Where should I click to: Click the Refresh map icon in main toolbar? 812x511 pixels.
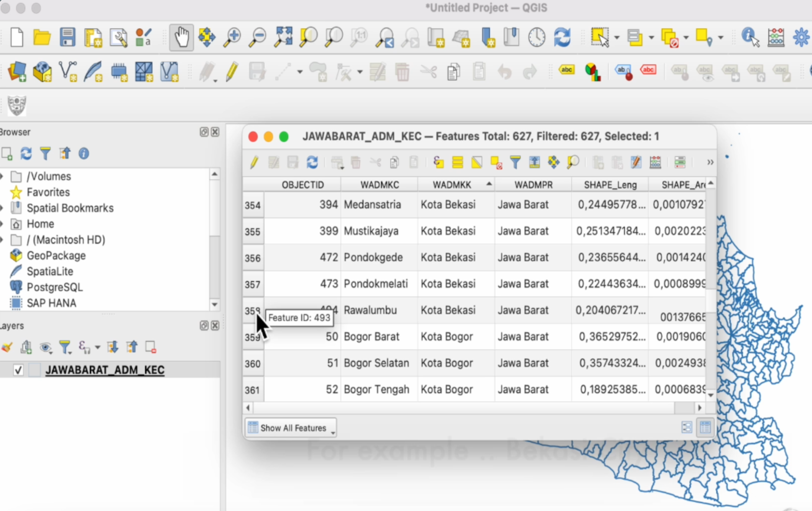point(562,37)
